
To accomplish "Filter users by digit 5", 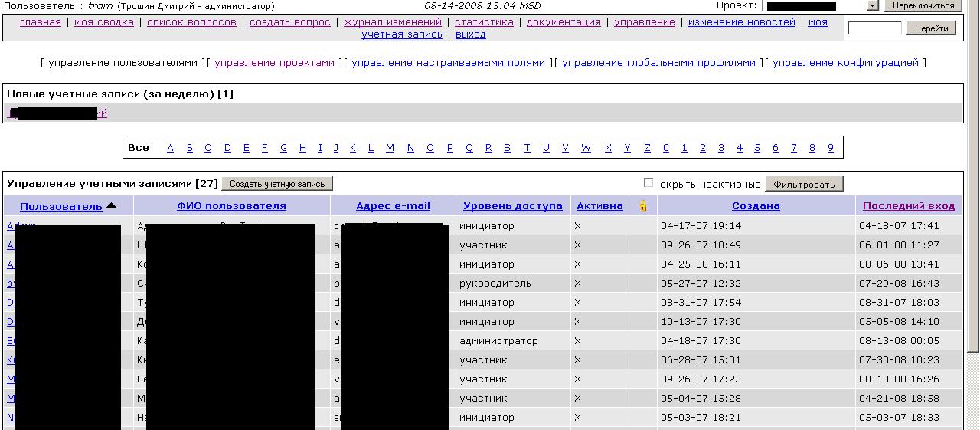I will (757, 148).
